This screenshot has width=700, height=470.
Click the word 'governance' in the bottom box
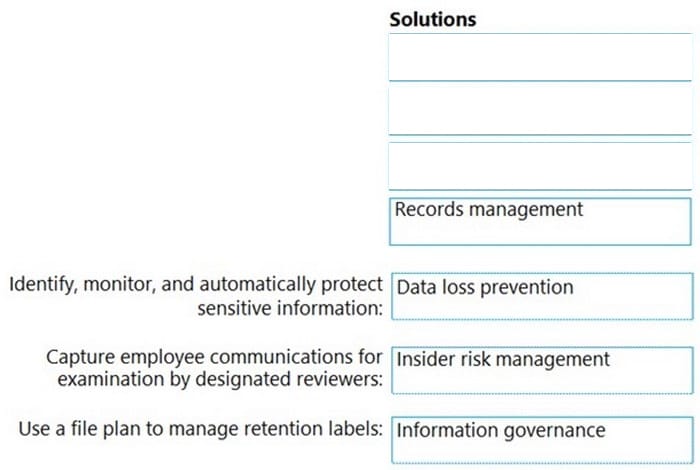(x=554, y=431)
